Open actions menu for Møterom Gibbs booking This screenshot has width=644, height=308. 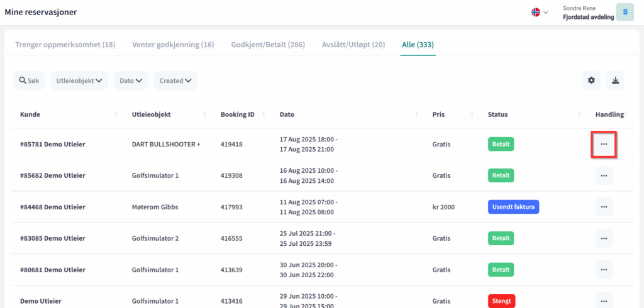(x=604, y=207)
